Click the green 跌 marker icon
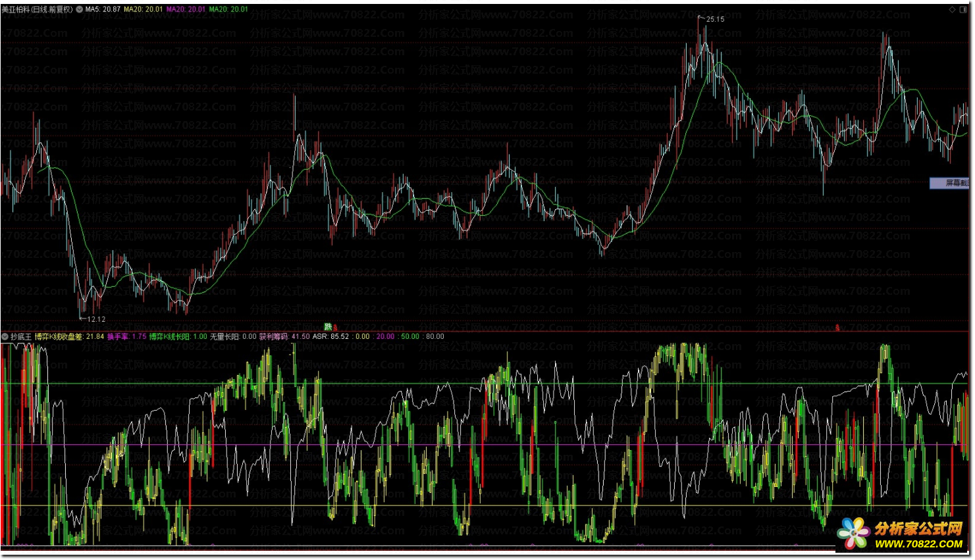 point(328,326)
